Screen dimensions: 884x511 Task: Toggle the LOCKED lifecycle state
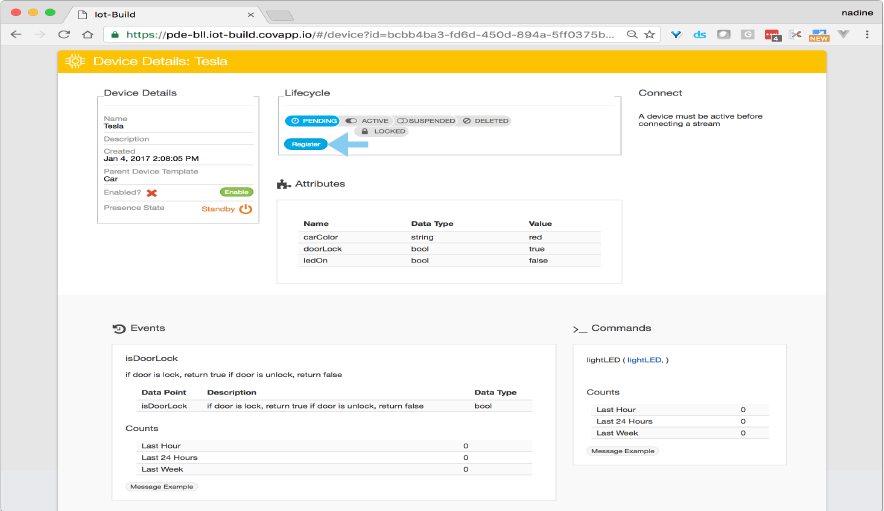(383, 132)
